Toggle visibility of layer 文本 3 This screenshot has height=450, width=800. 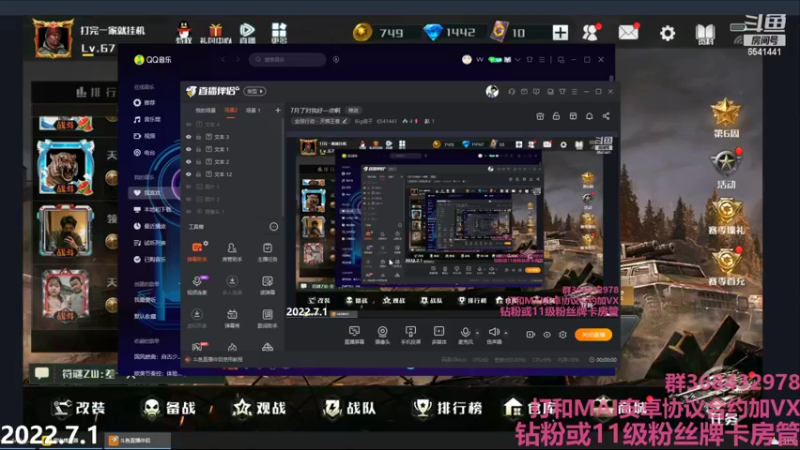(x=189, y=137)
